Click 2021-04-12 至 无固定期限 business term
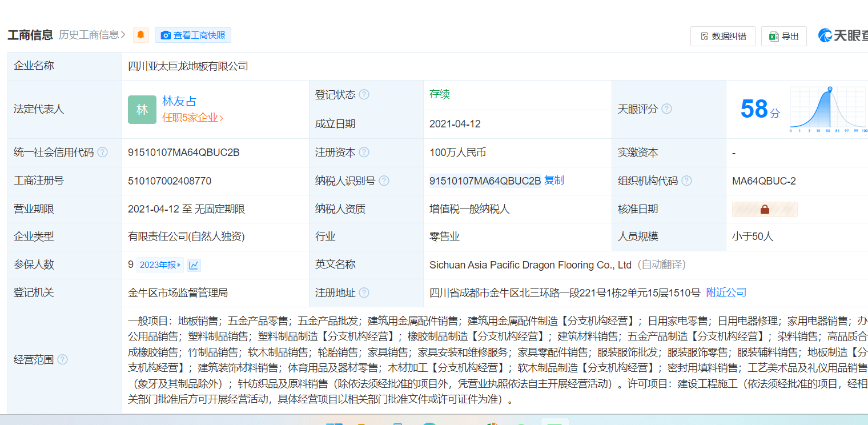The width and height of the screenshot is (868, 425). [x=186, y=209]
